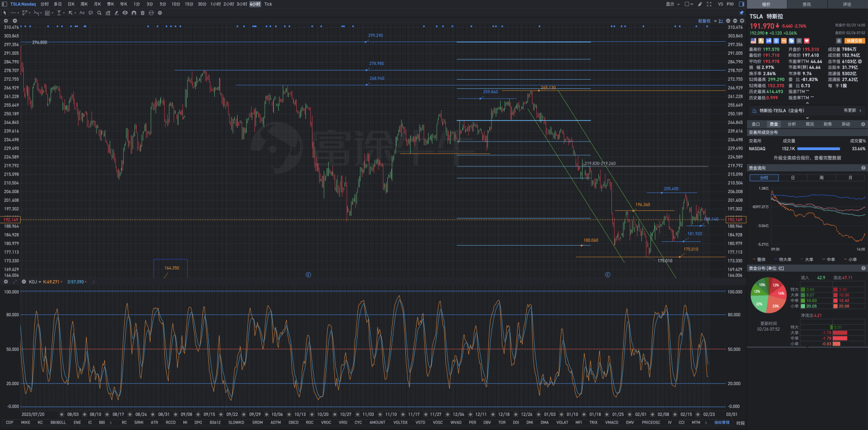The image size is (868, 430).
Task: Open the 盘口 tab
Action: pyautogui.click(x=756, y=124)
